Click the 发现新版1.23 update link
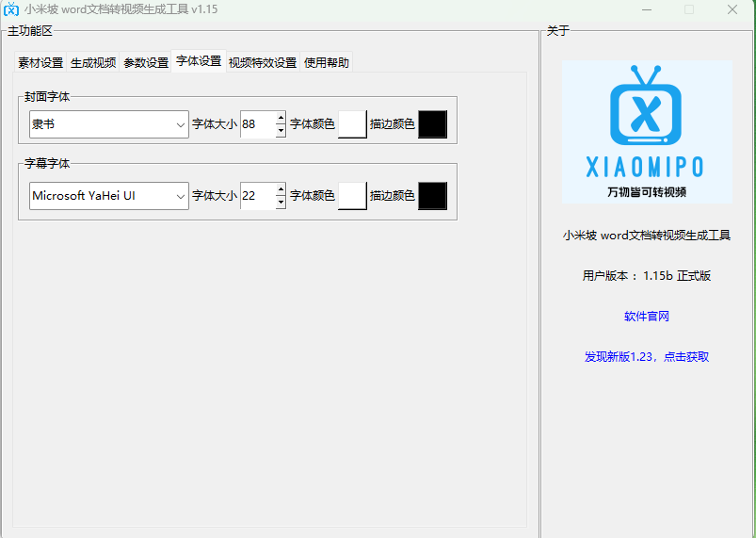756x538 pixels. [x=646, y=357]
